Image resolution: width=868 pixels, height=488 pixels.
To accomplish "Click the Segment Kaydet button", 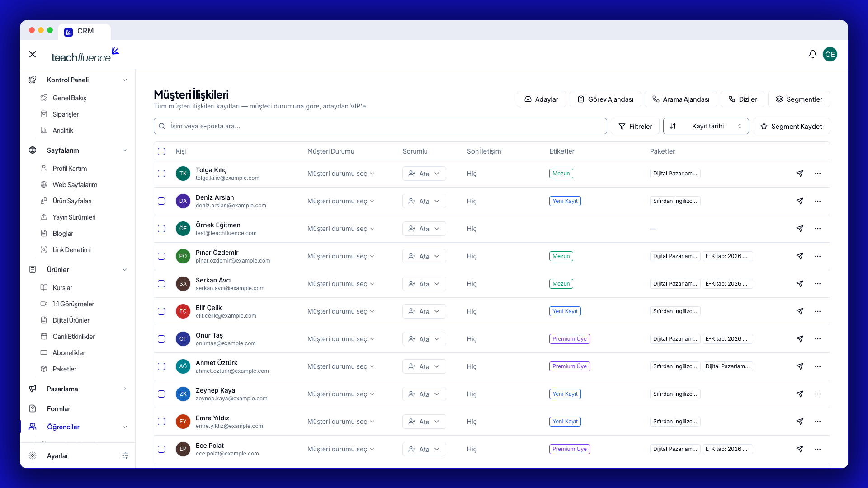I will (791, 126).
